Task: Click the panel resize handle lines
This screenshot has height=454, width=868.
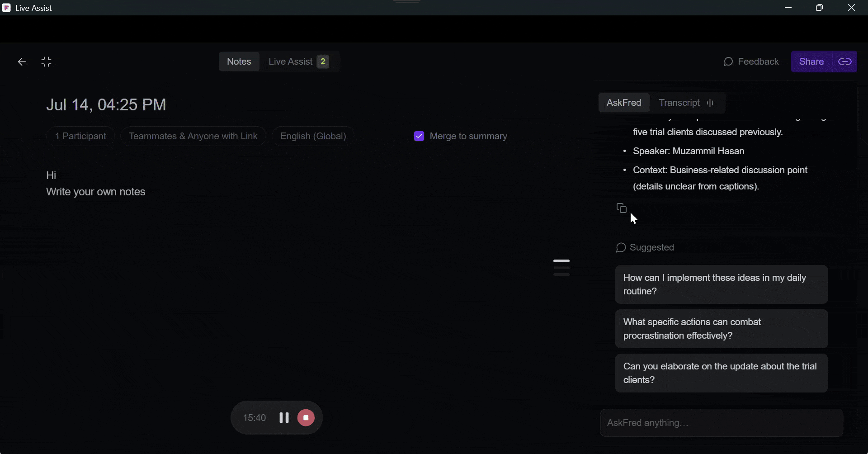Action: click(x=561, y=268)
